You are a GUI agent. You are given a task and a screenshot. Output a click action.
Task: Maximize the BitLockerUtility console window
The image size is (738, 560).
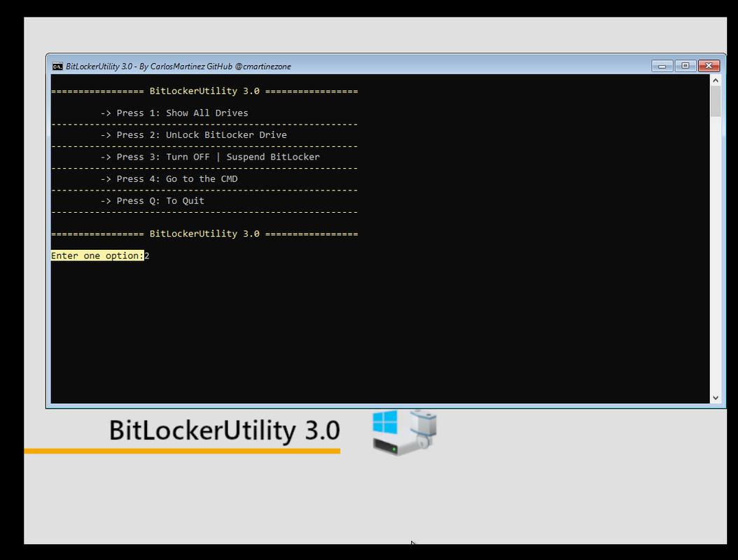685,66
